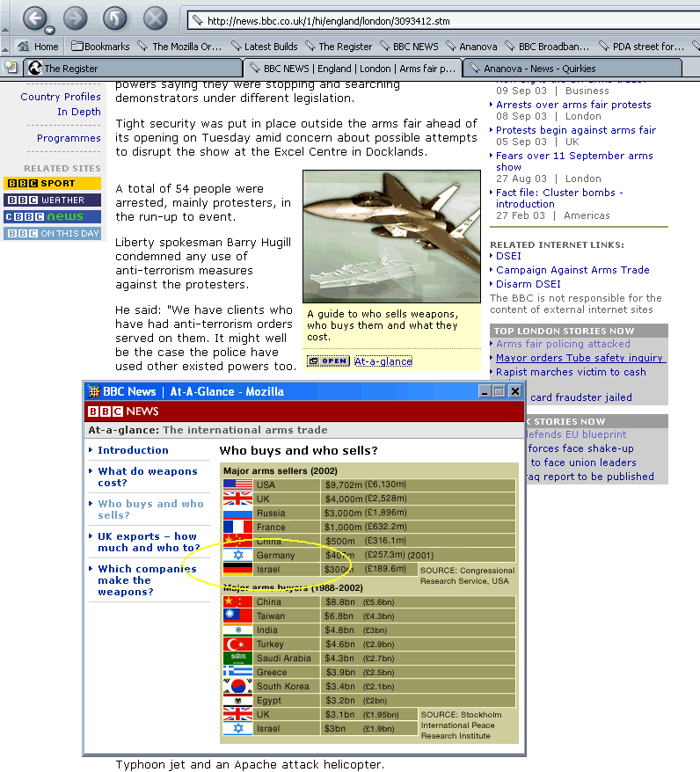The width and height of the screenshot is (700, 772).
Task: Open Campaign Against Arms Trade link
Action: click(572, 270)
